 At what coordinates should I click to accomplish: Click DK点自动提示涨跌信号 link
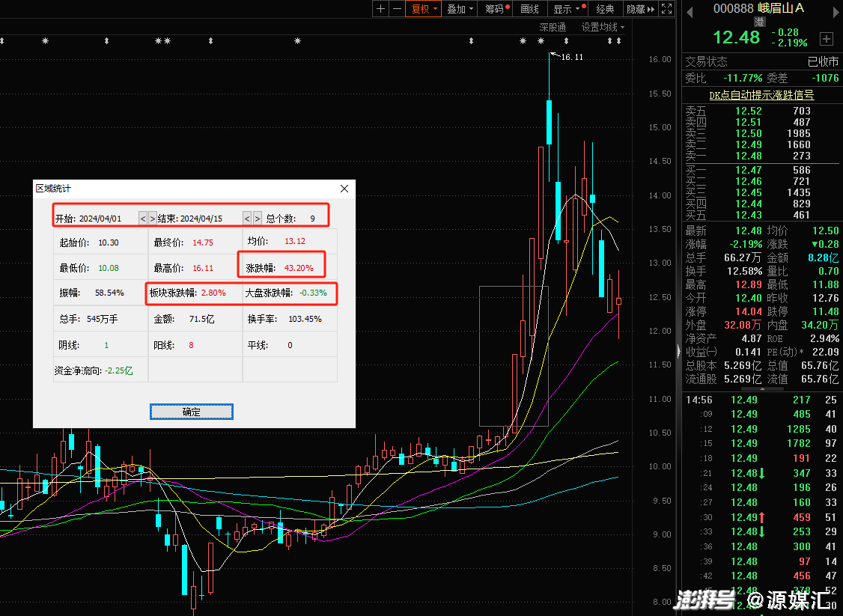[x=761, y=95]
